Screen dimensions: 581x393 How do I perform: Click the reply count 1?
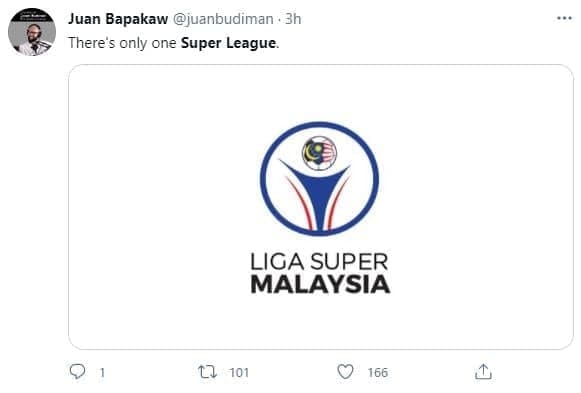pyautogui.click(x=102, y=372)
